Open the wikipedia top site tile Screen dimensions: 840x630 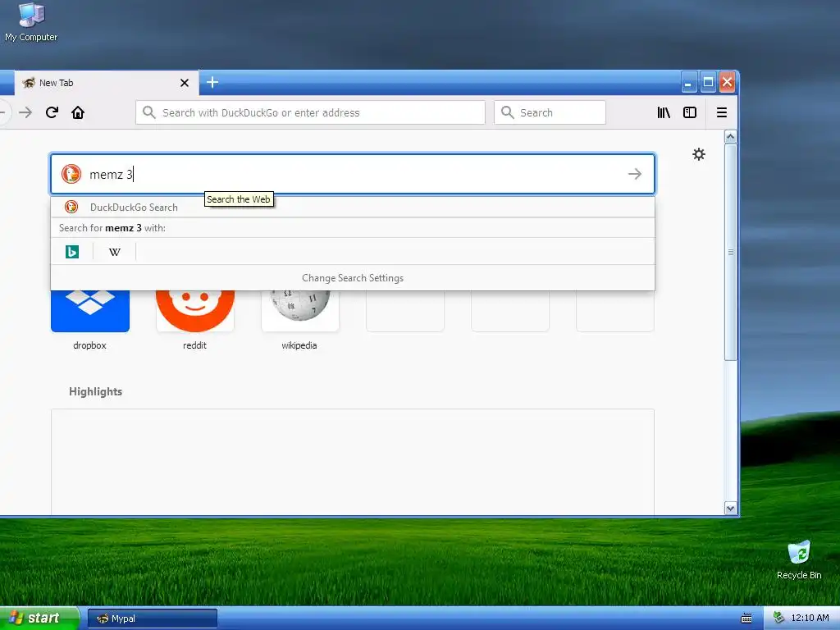300,311
